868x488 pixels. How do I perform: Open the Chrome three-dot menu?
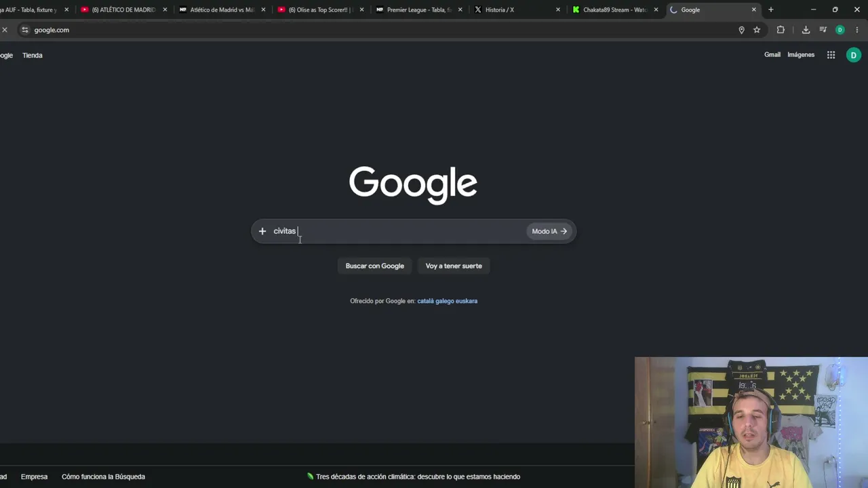click(x=857, y=30)
